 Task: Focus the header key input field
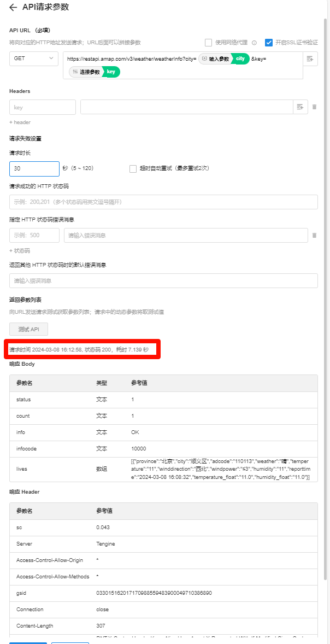pyautogui.click(x=43, y=107)
